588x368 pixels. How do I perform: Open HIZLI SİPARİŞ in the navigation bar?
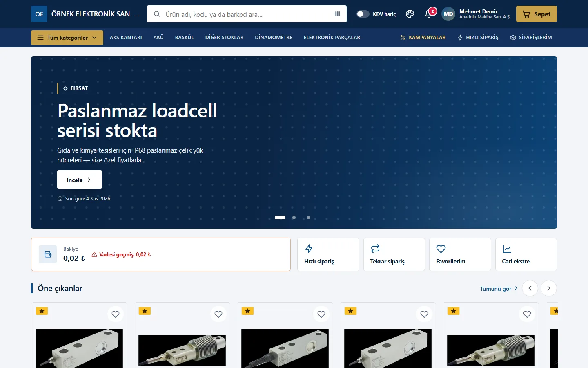coord(478,38)
